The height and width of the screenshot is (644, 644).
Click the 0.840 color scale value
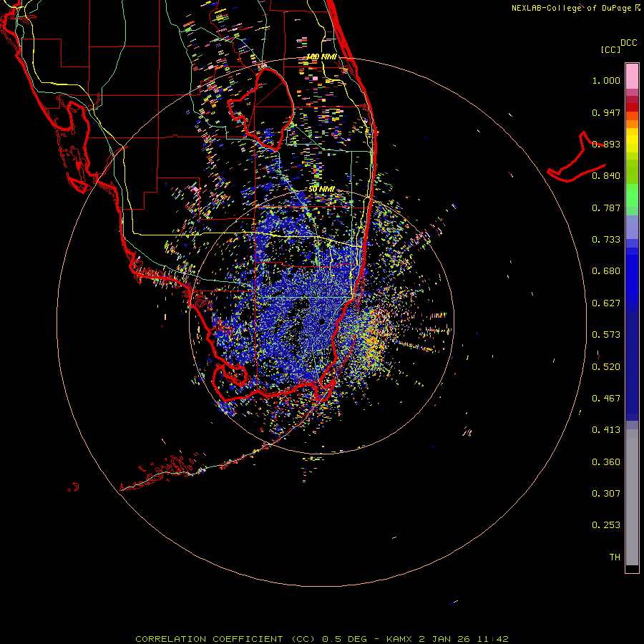click(606, 176)
